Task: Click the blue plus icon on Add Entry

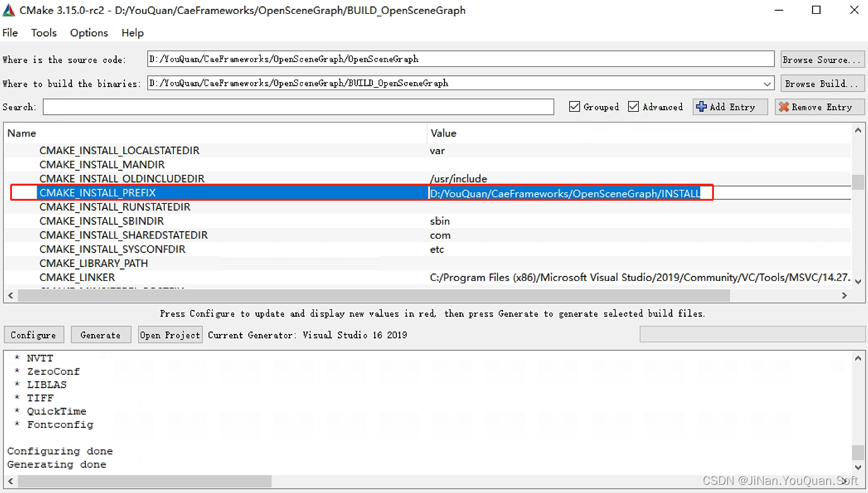Action: [701, 107]
